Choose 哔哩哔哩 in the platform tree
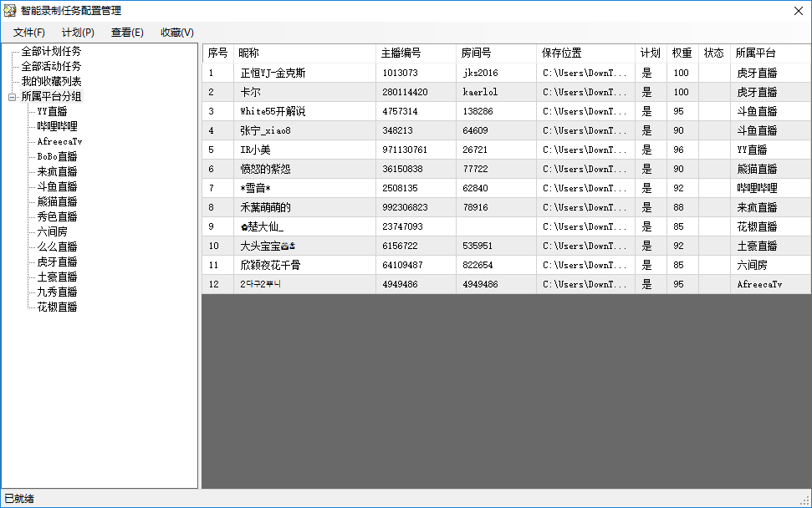 click(57, 127)
